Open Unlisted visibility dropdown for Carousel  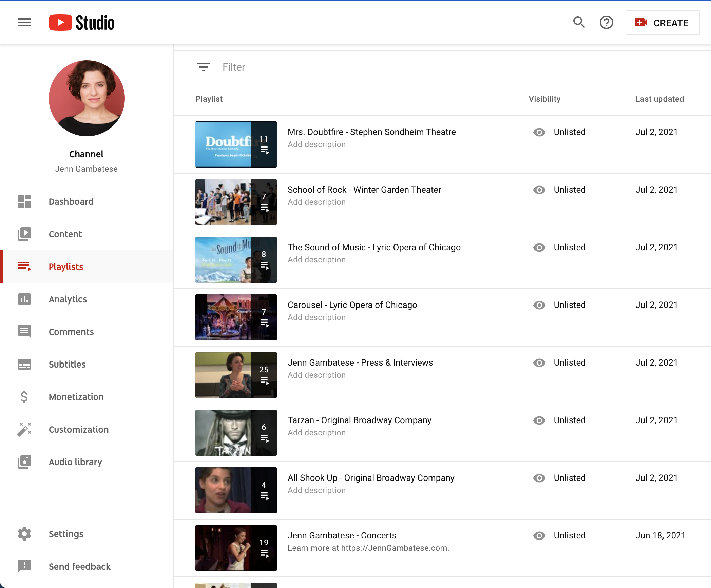point(570,305)
